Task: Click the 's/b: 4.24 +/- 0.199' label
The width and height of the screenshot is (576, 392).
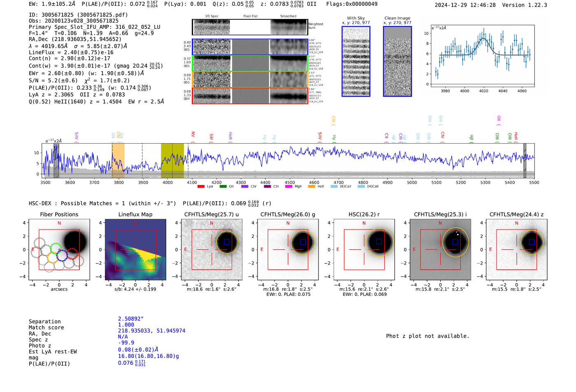Action: click(x=135, y=289)
